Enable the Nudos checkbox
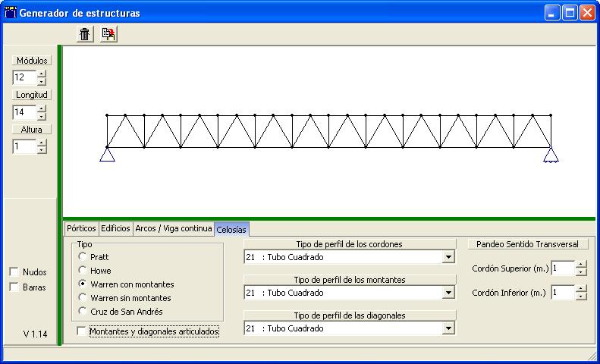 [x=14, y=272]
